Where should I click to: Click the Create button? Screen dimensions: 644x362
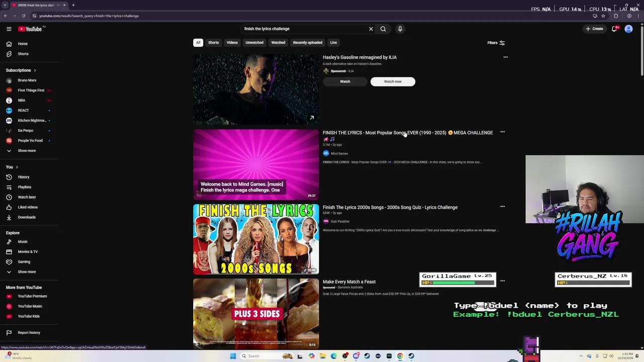click(594, 29)
